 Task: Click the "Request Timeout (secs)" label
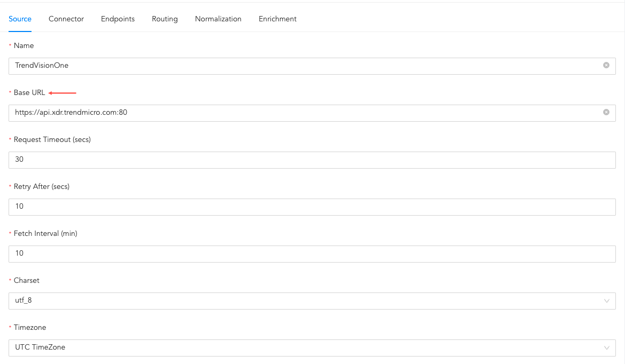point(52,140)
